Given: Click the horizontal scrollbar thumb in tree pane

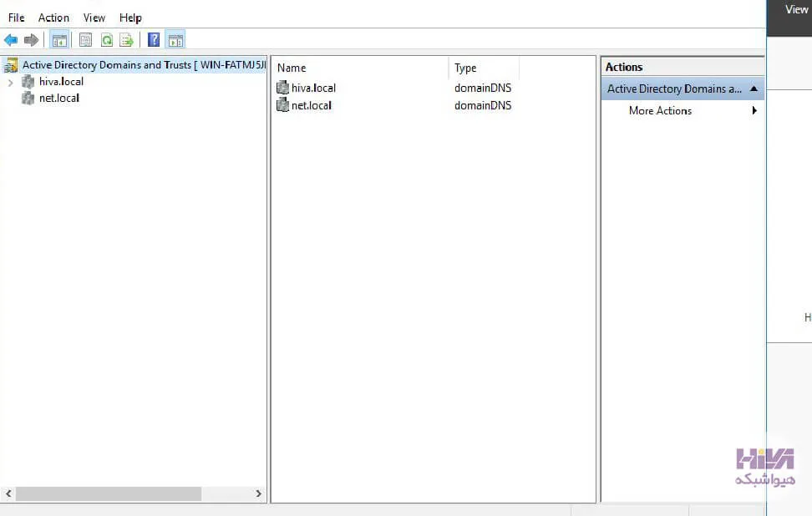Looking at the screenshot, I should click(109, 493).
